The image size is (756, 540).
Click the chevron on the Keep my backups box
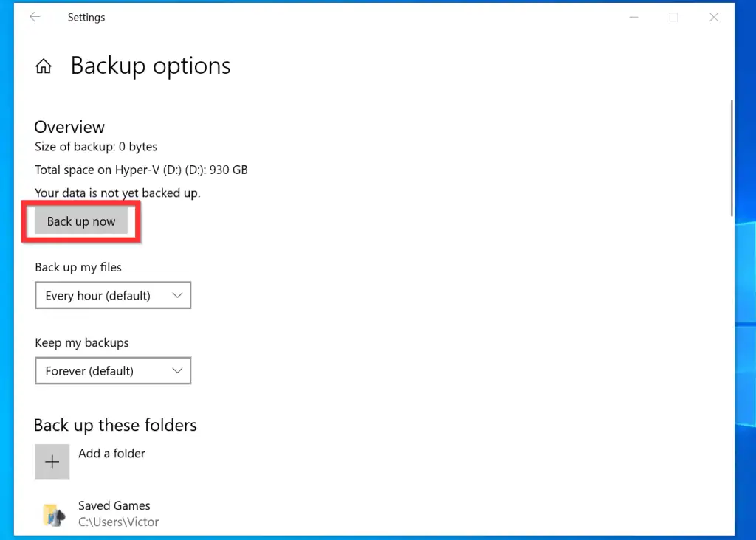[177, 371]
